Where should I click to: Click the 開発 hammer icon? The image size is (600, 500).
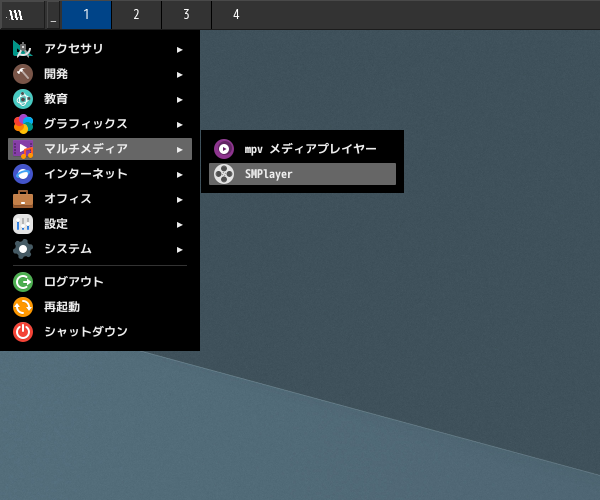[23, 74]
